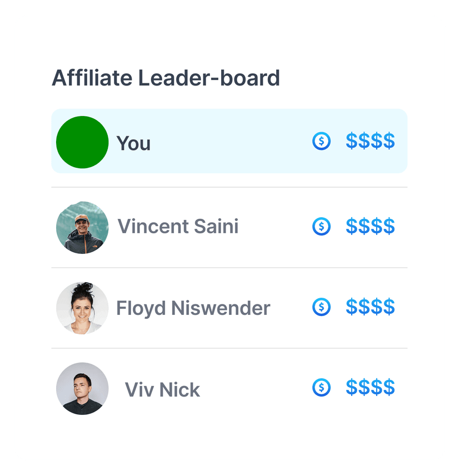Image resolution: width=460 pixels, height=476 pixels.
Task: Click the green circular avatar for You
Action: [82, 142]
